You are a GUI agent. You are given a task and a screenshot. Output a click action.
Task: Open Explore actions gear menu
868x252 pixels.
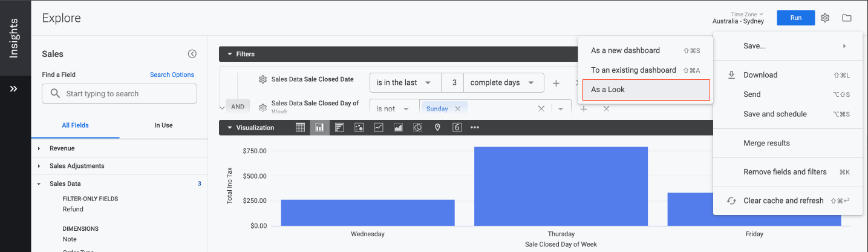(x=825, y=18)
